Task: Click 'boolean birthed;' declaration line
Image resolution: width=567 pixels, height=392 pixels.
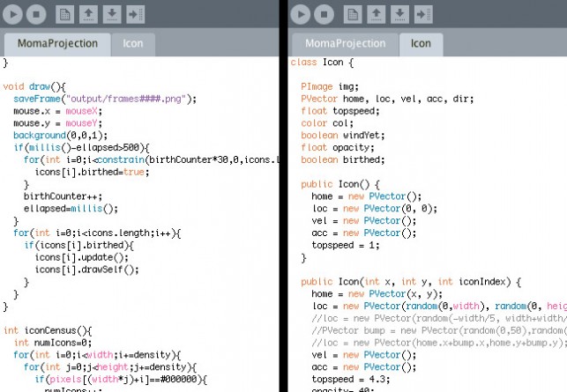Action: (343, 160)
